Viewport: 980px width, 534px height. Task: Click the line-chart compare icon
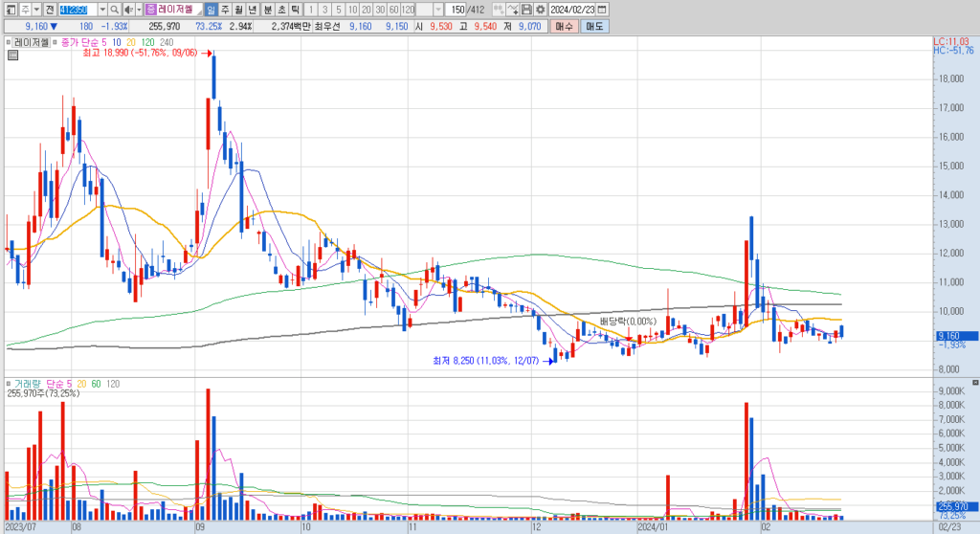(x=513, y=10)
